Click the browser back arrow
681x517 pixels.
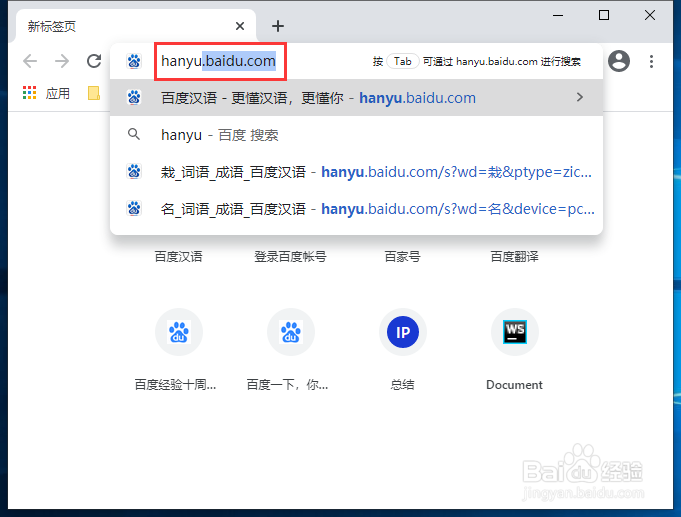pyautogui.click(x=30, y=61)
